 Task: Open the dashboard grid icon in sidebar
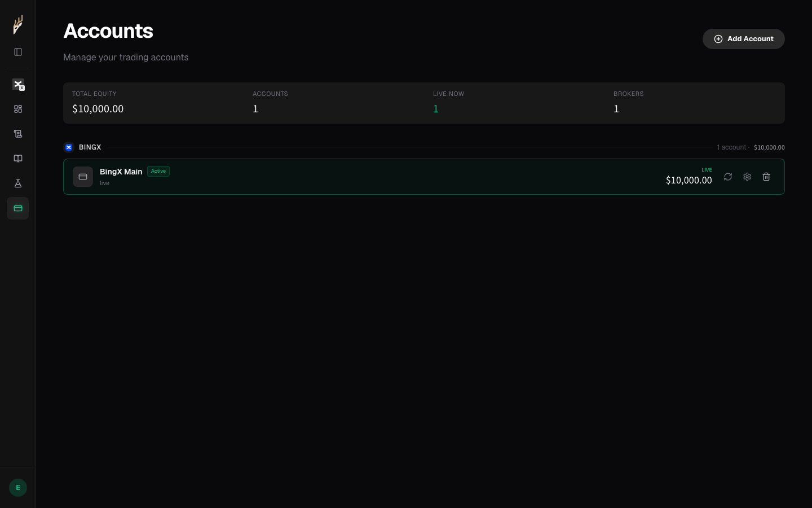coord(18,109)
